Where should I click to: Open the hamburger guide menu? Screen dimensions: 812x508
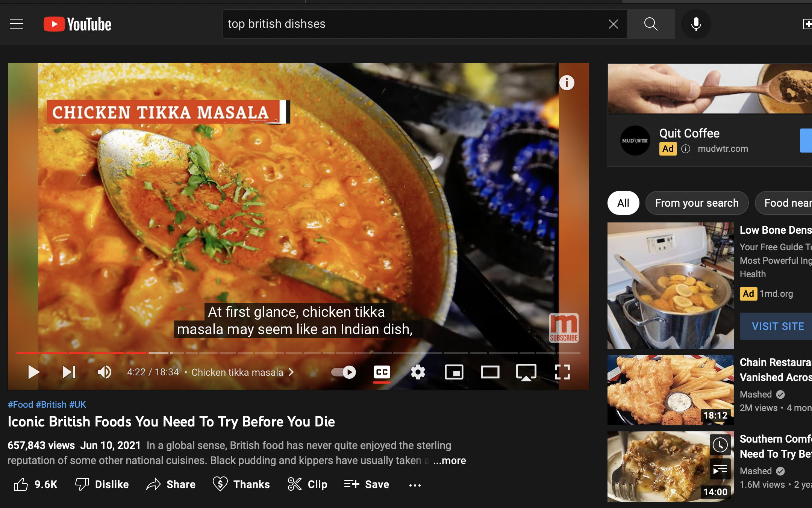tap(17, 24)
